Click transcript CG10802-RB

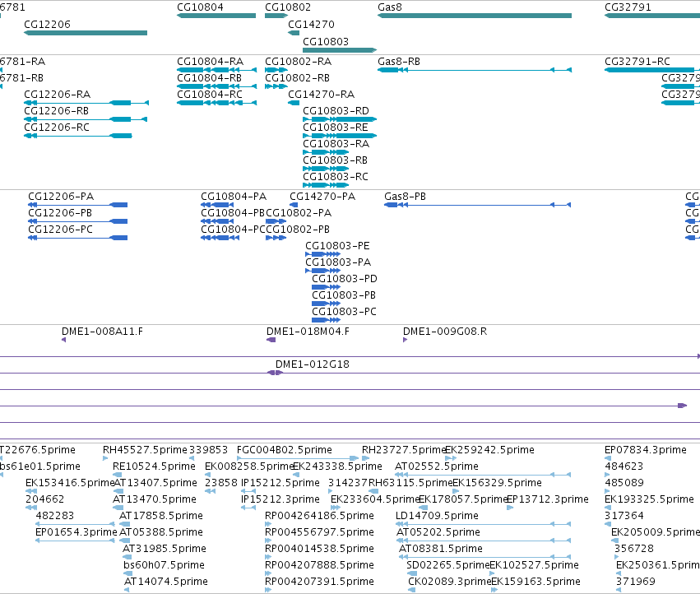276,86
